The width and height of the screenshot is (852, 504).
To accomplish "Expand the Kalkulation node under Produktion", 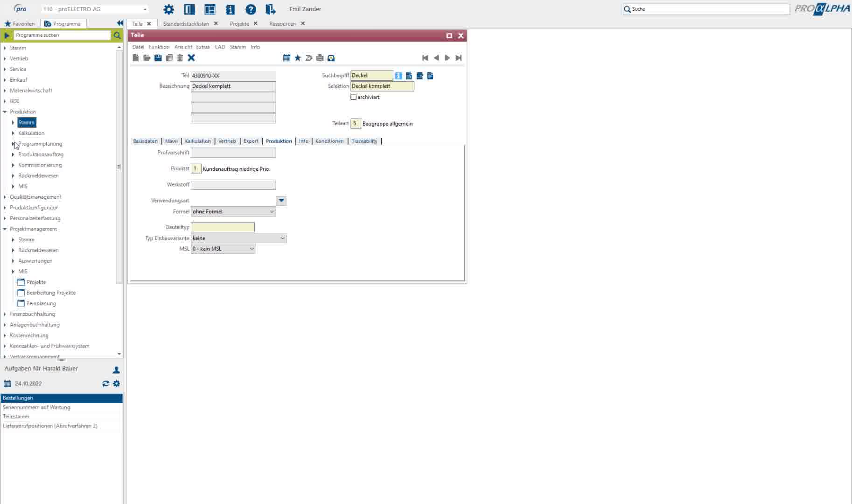I will (x=13, y=133).
